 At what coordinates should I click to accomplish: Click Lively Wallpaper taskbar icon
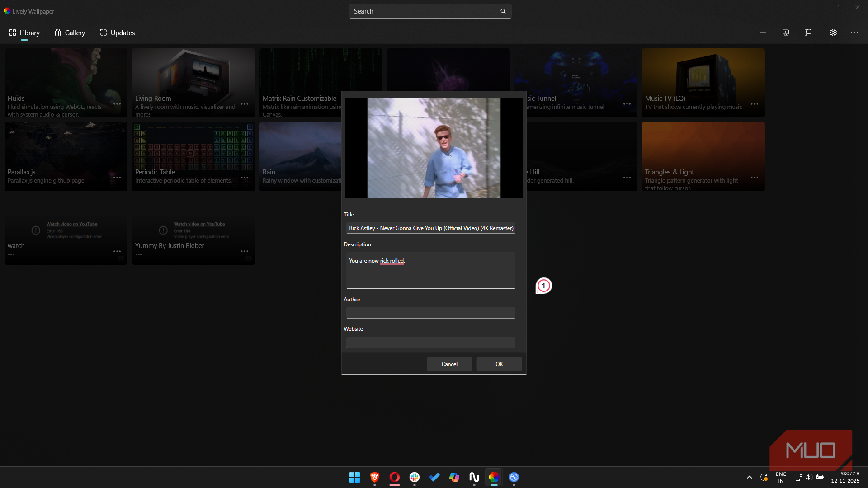494,477
